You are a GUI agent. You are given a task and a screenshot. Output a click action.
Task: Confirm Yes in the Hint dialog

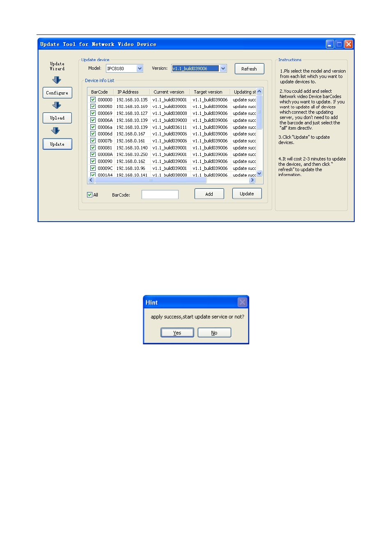click(x=177, y=332)
